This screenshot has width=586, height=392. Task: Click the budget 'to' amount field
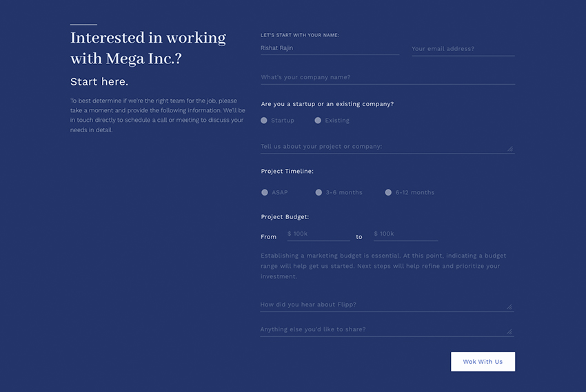(405, 234)
